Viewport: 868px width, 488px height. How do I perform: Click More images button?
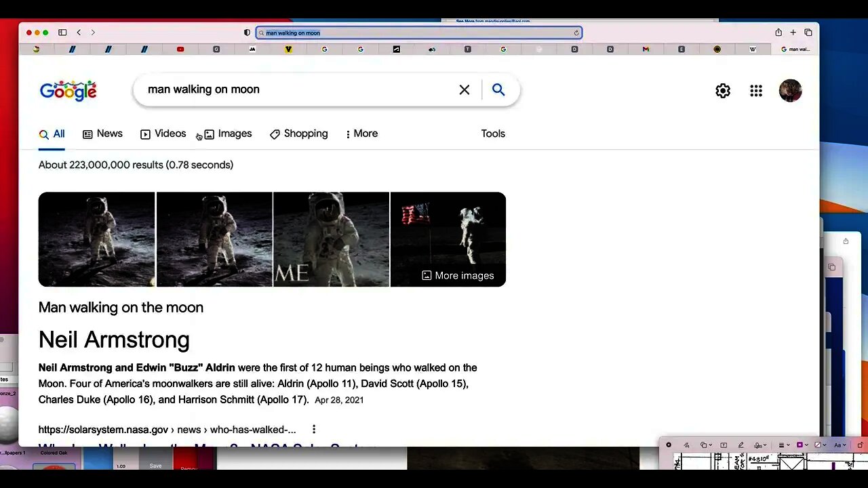click(458, 275)
